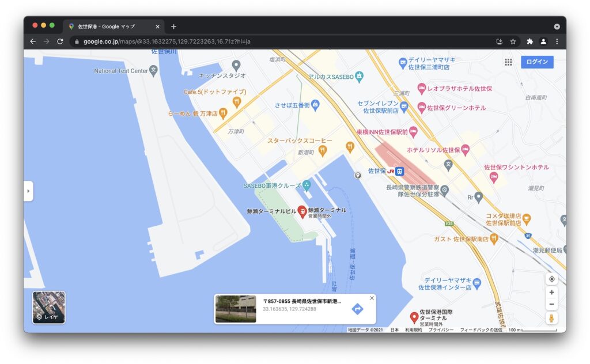This screenshot has width=590, height=364.
Task: Select the 佐世保ワシントンホテル pin
Action: [494, 177]
